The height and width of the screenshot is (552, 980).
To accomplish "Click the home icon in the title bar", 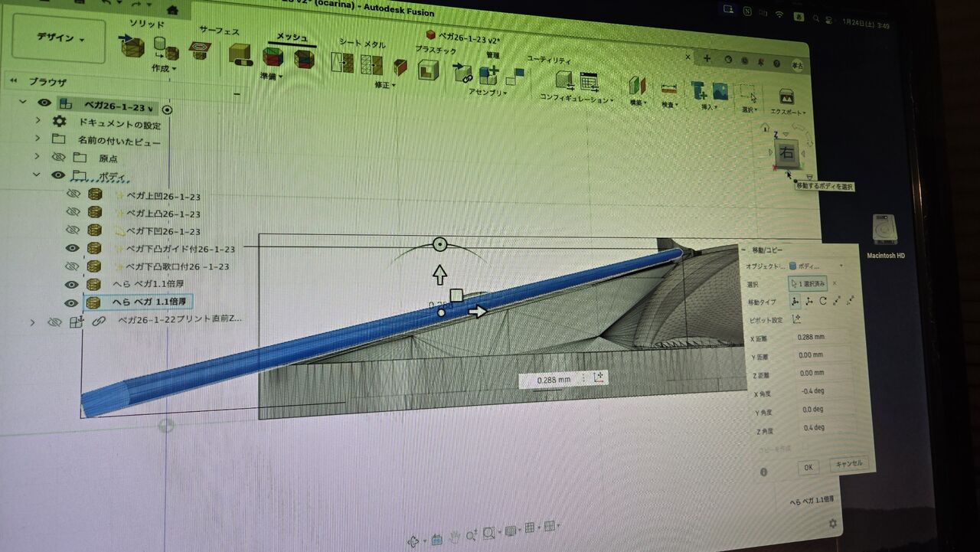I will (x=172, y=10).
